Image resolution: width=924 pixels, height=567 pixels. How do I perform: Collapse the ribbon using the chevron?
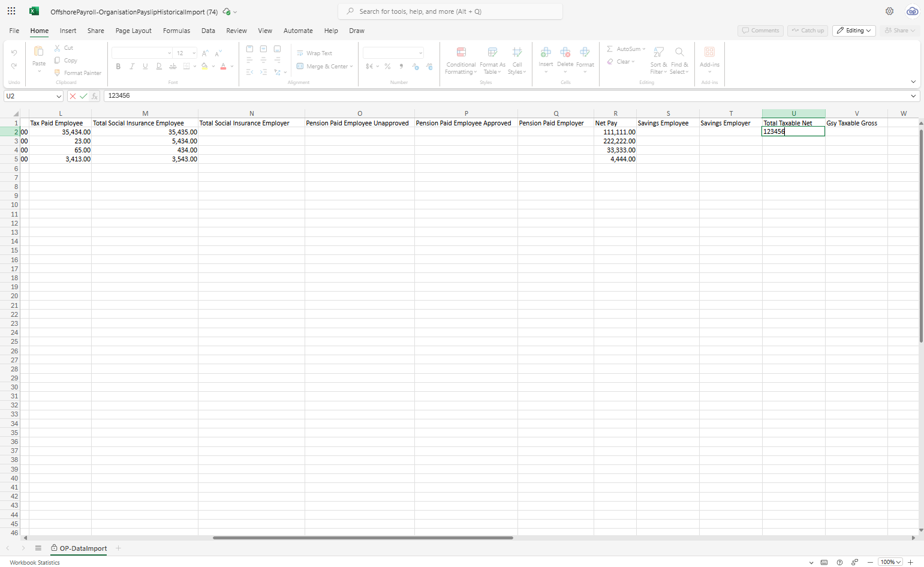click(913, 82)
